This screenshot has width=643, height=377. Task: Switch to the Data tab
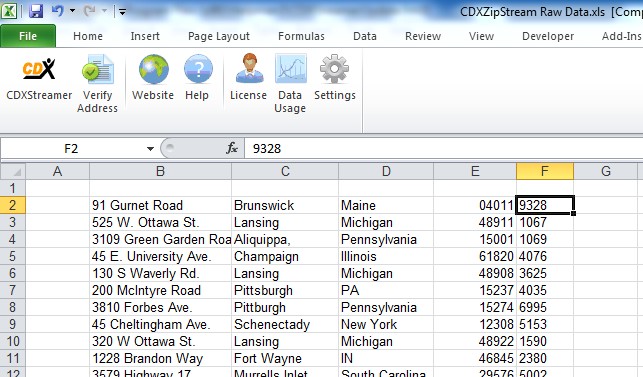365,36
